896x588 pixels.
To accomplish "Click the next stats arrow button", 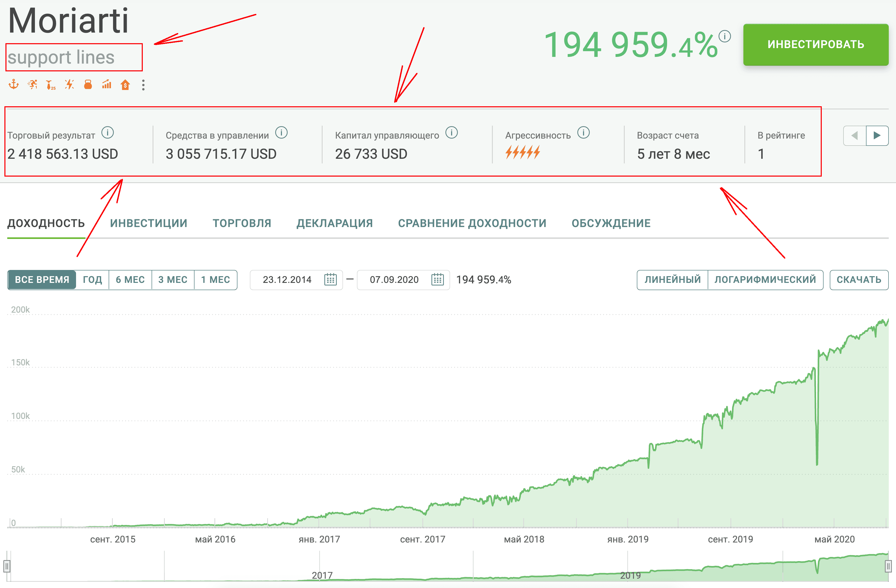I will [877, 135].
